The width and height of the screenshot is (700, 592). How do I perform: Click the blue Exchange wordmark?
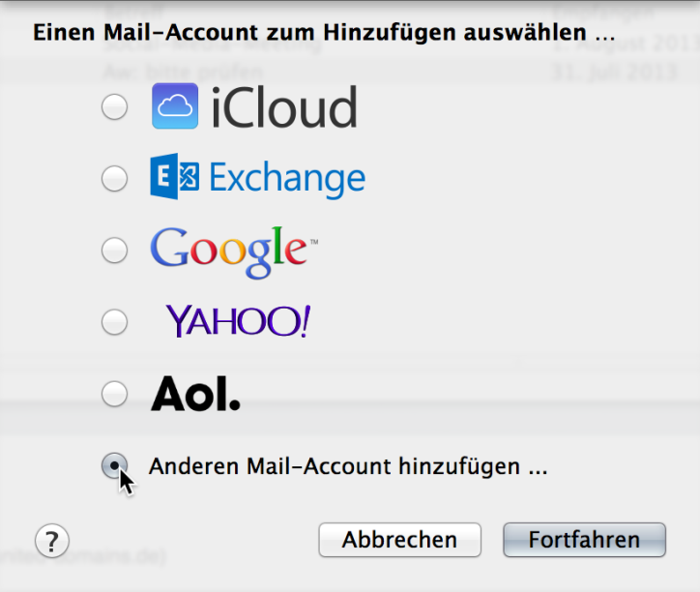[287, 179]
